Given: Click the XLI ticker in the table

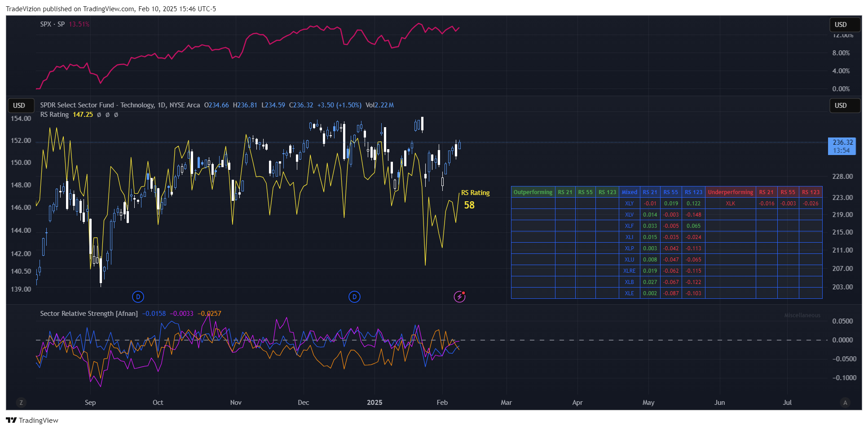Looking at the screenshot, I should coord(630,237).
